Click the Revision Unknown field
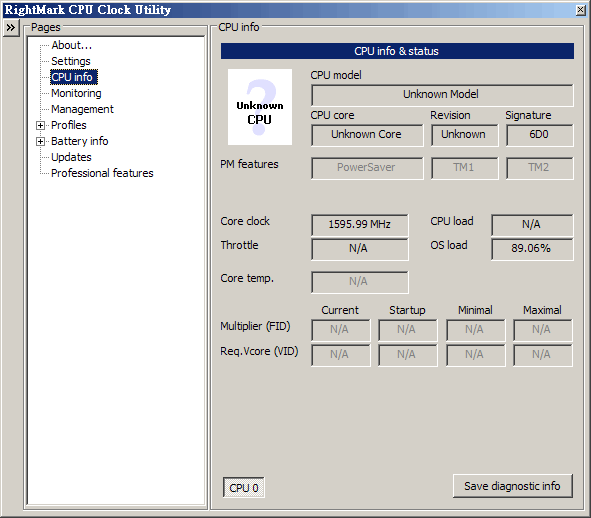591x518 pixels. 464,135
